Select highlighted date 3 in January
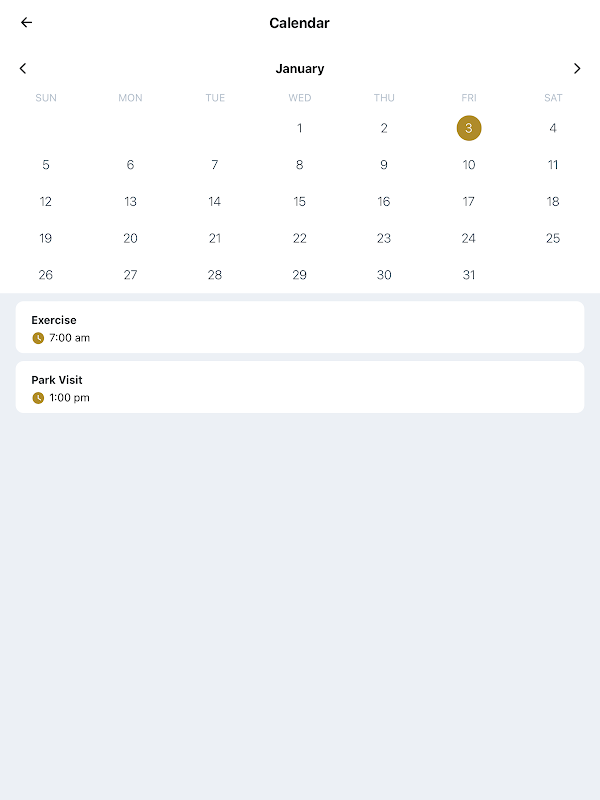Image resolution: width=600 pixels, height=800 pixels. click(469, 128)
